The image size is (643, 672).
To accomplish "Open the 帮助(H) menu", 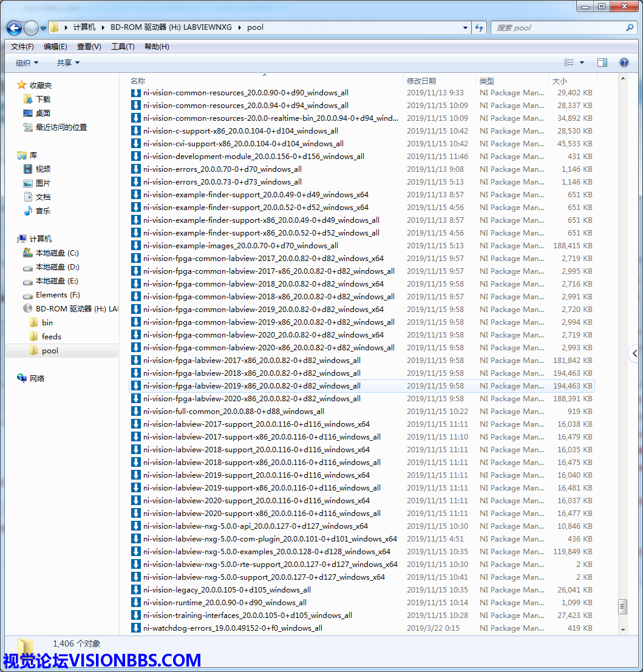I will (157, 47).
